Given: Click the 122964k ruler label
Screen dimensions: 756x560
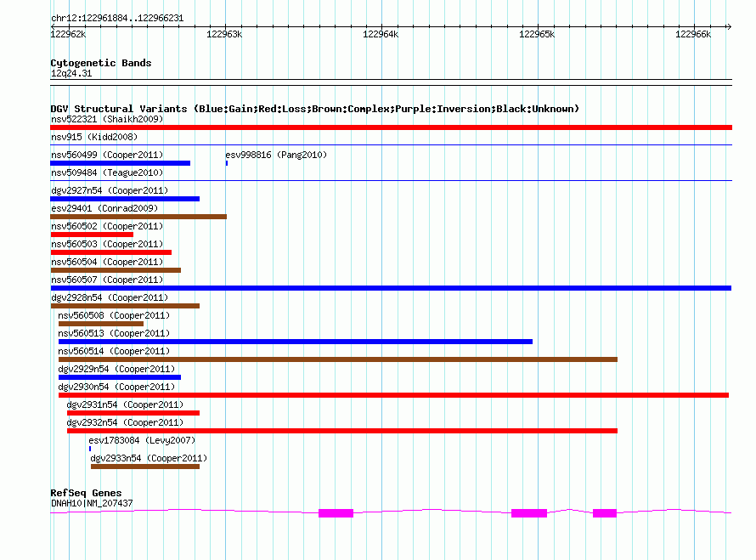Looking at the screenshot, I should tap(381, 34).
